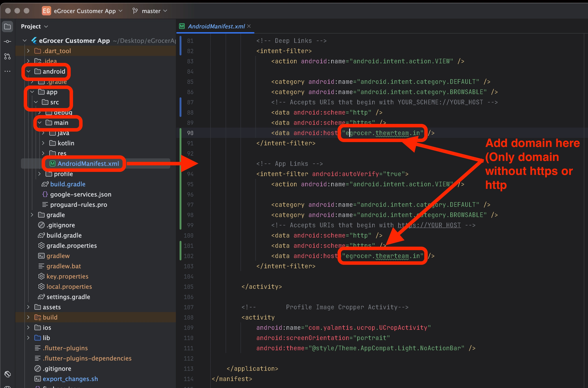This screenshot has height=388, width=588.
Task: Open the master branch dropdown
Action: (154, 11)
